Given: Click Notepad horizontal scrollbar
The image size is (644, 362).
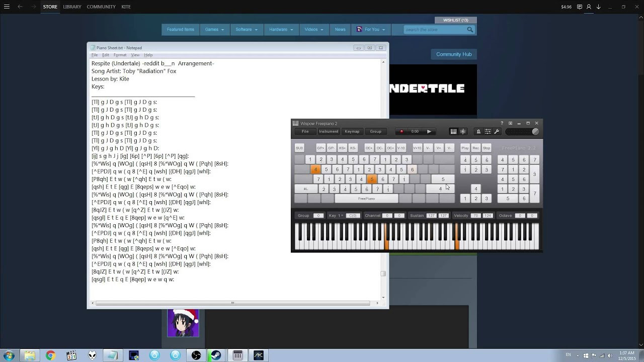Looking at the screenshot, I should (232, 303).
